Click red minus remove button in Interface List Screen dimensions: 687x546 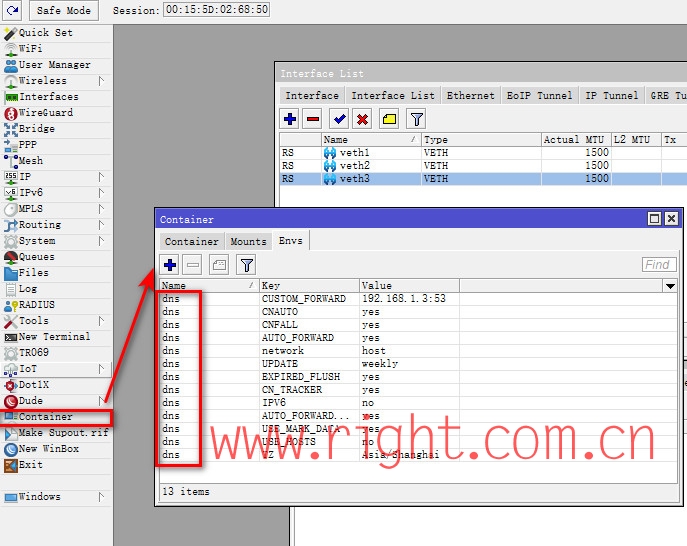[313, 119]
